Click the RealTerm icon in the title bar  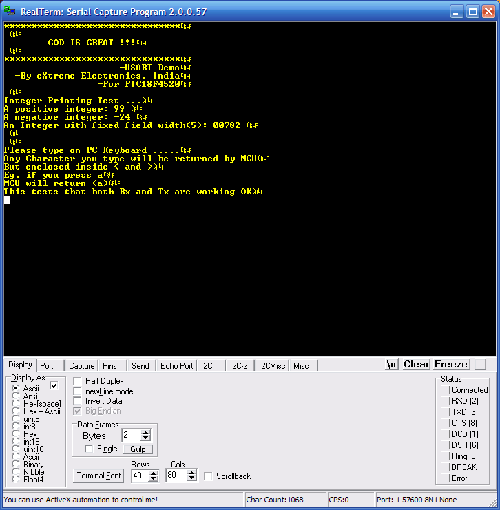tap(9, 11)
